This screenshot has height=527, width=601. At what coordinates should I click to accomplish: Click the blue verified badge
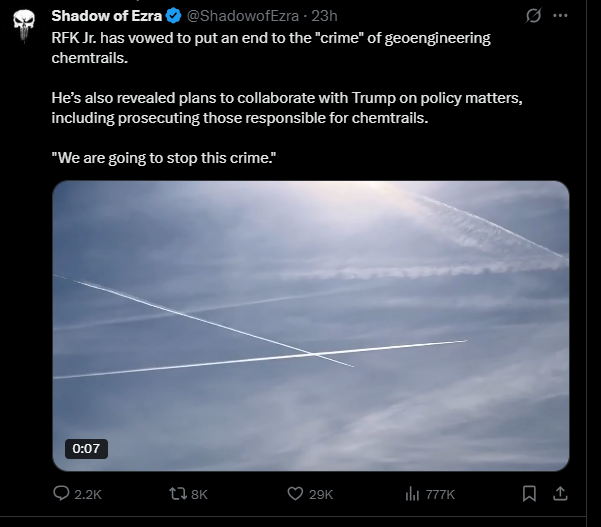173,16
